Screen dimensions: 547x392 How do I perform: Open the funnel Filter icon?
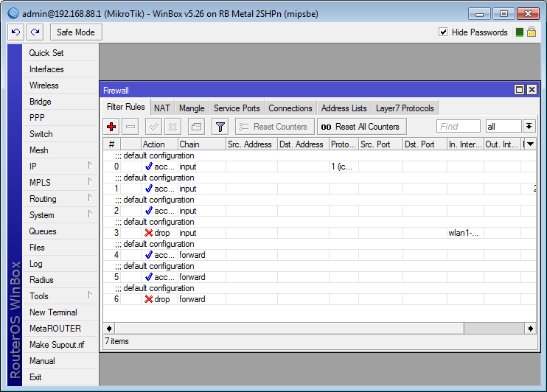220,127
